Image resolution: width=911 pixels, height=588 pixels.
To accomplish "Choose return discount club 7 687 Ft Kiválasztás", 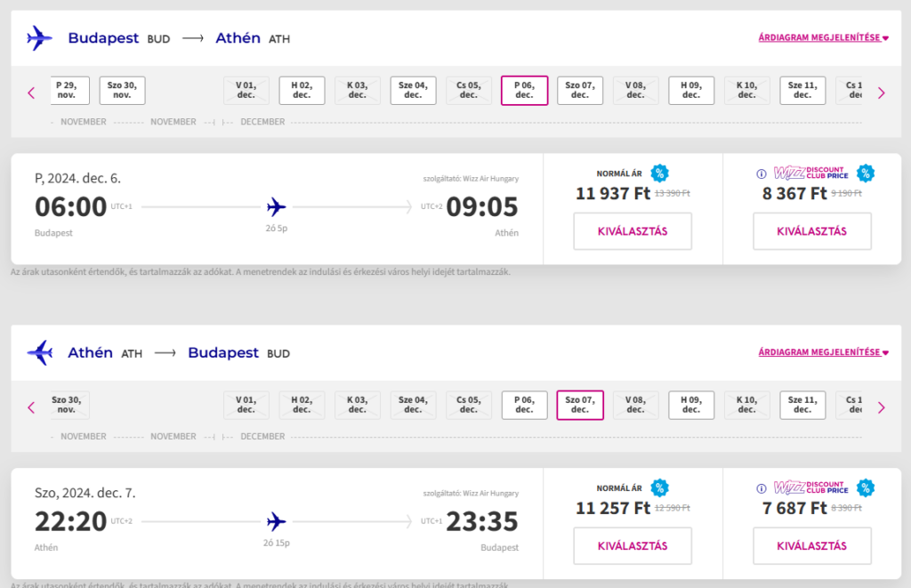I will click(812, 546).
